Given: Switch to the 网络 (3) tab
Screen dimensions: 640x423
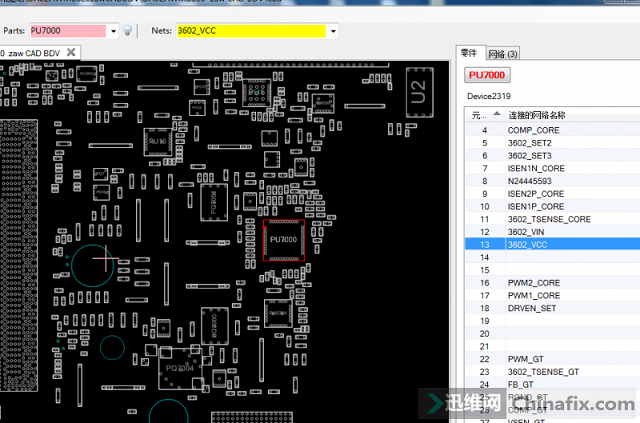Looking at the screenshot, I should point(504,53).
